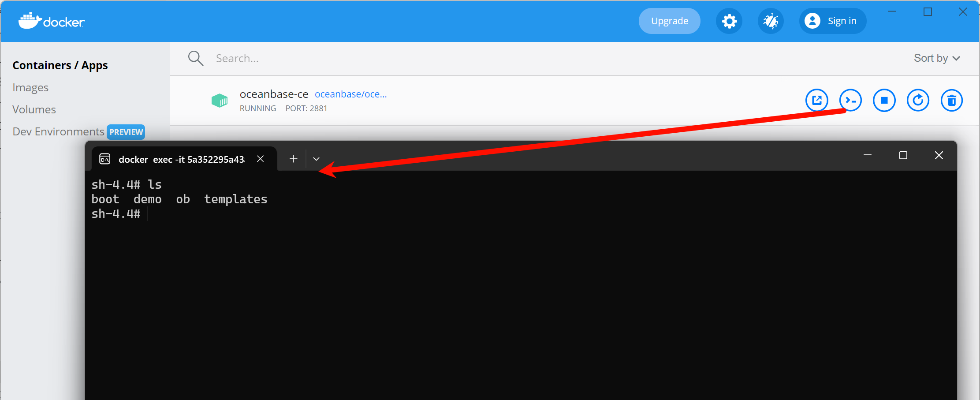This screenshot has width=980, height=400.
Task: Click the search magnifier icon
Action: 196,58
